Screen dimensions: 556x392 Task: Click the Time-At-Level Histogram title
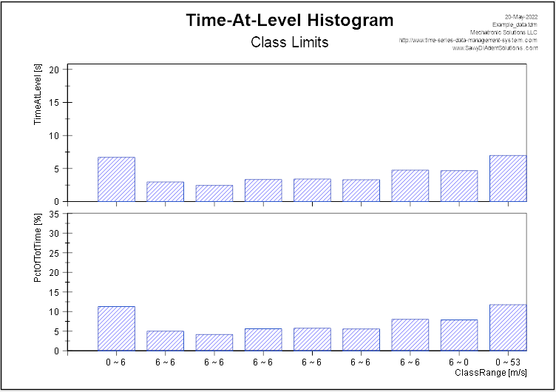[x=289, y=20]
